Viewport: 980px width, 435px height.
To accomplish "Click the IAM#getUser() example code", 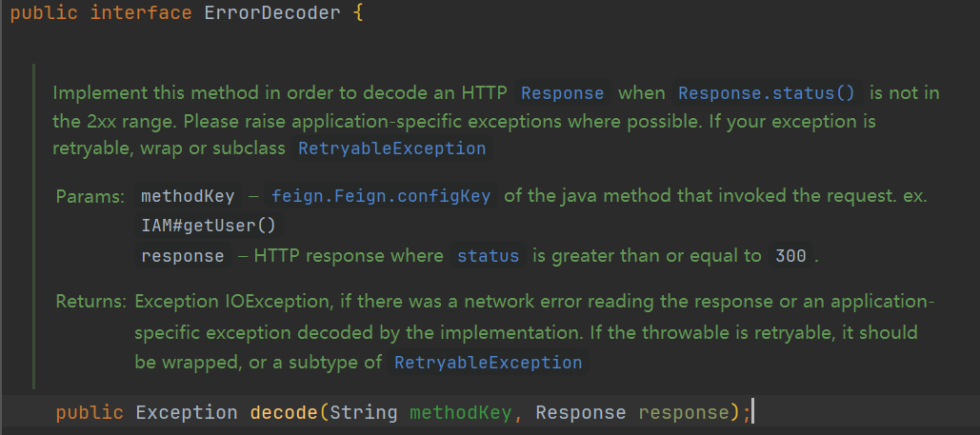I will 208,227.
